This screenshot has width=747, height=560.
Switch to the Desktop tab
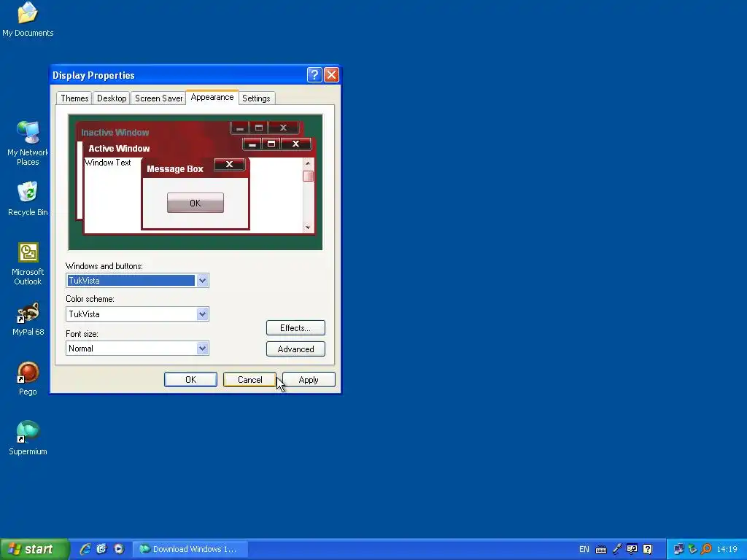[x=112, y=98]
